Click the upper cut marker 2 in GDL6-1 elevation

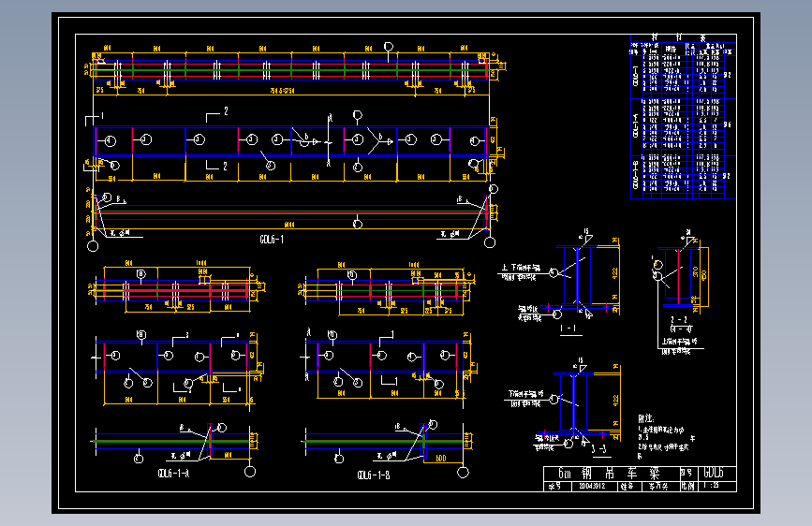click(226, 110)
